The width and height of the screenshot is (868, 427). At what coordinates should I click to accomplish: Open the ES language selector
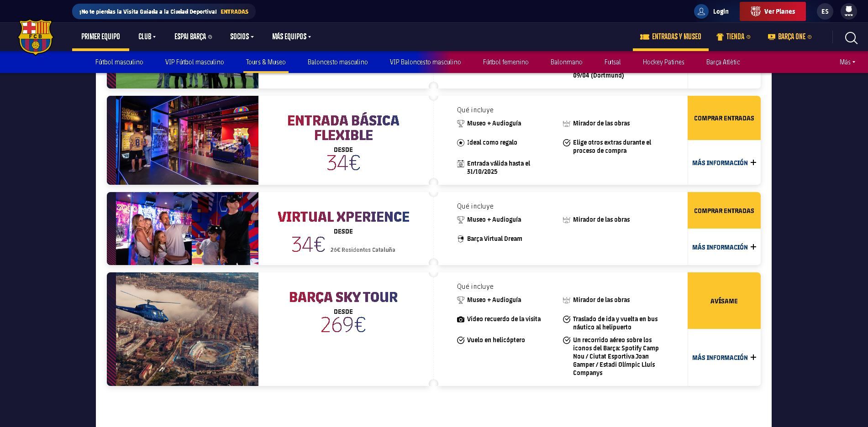click(x=825, y=11)
